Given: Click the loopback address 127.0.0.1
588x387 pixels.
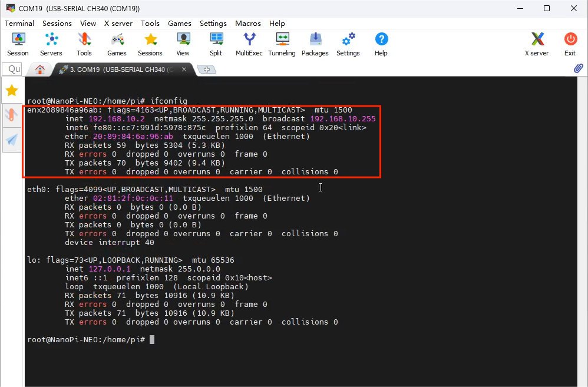Looking at the screenshot, I should [110, 269].
